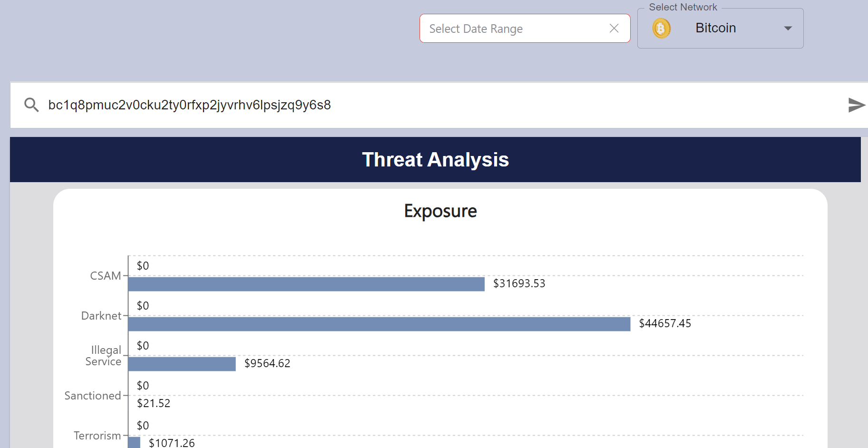The image size is (868, 448).
Task: Click the Terrorism exposure bar
Action: coord(134,442)
